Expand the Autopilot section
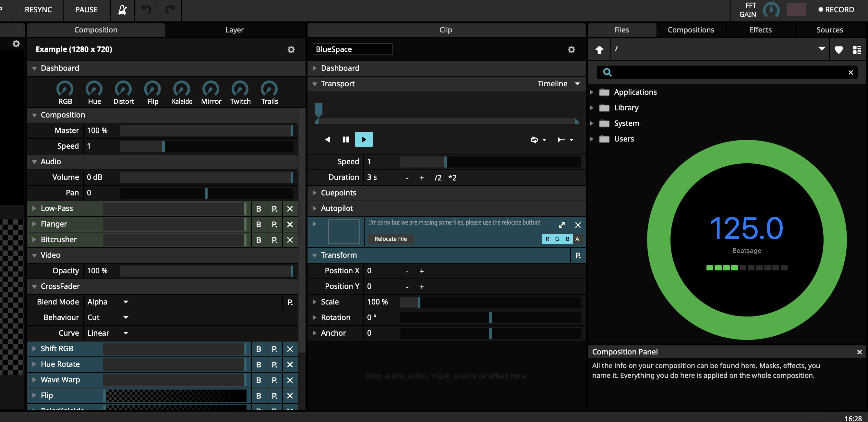The width and height of the screenshot is (868, 422). pos(314,208)
